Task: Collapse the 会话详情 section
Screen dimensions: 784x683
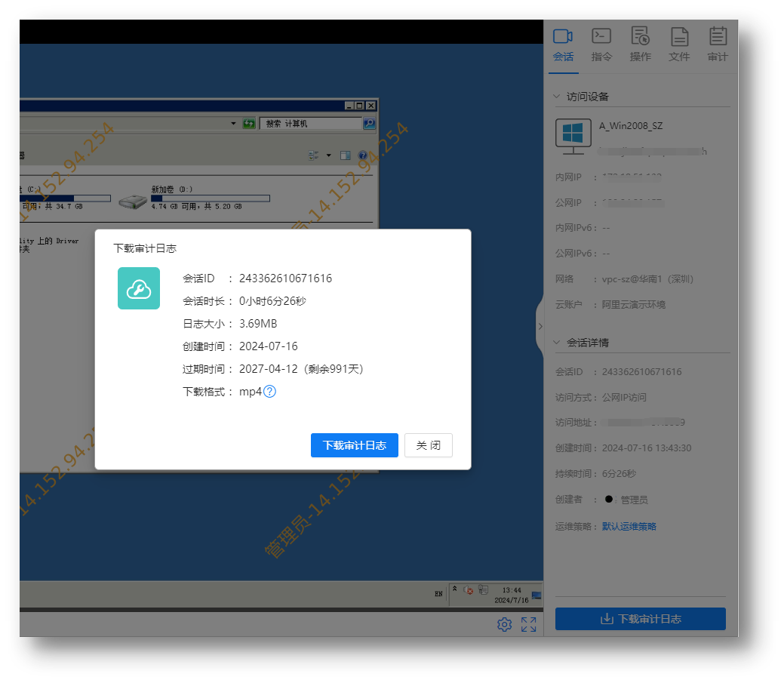Action: (557, 343)
